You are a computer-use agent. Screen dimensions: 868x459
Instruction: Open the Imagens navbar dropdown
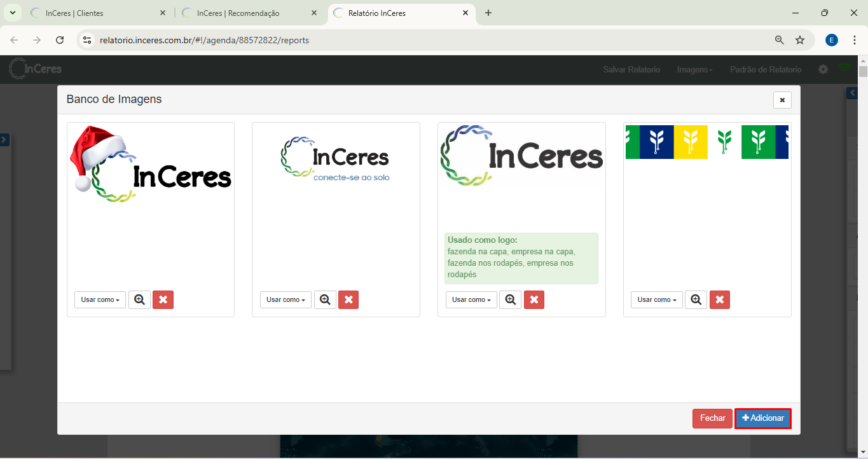(694, 69)
